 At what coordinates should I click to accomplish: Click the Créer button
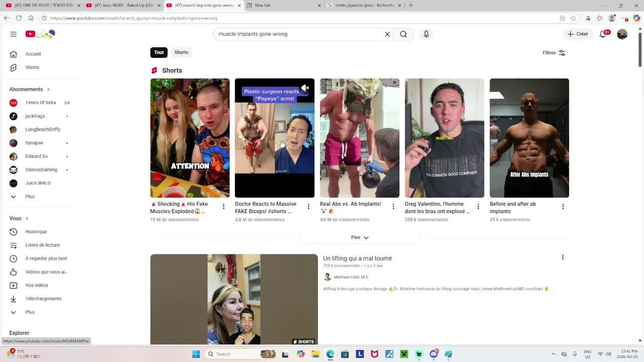pos(578,34)
